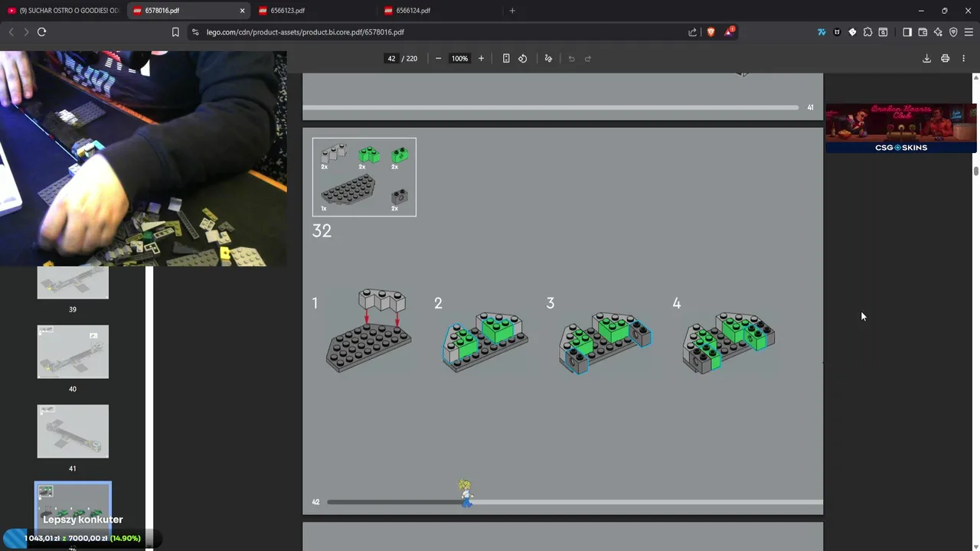Open Leo AI assistant icon
The image size is (980, 551).
[938, 32]
